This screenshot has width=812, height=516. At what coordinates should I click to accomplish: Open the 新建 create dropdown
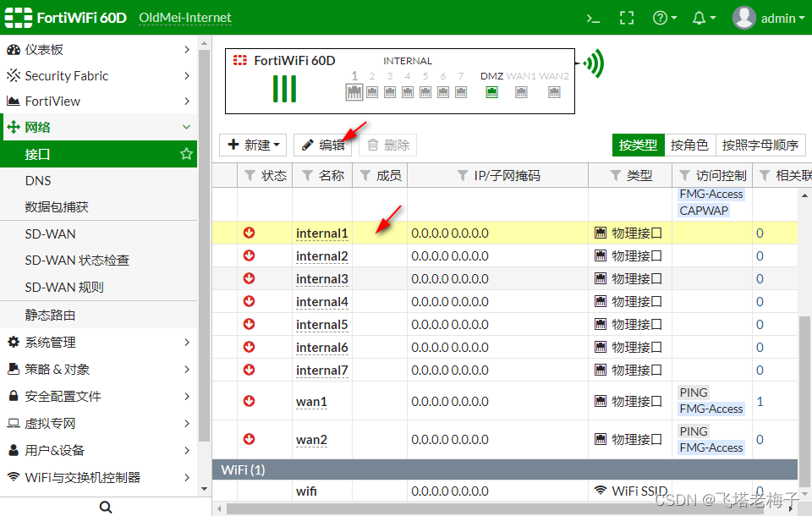[254, 145]
